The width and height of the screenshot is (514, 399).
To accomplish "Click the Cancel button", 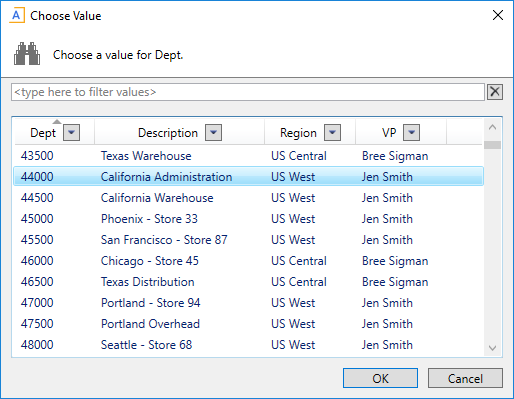I will [x=465, y=378].
